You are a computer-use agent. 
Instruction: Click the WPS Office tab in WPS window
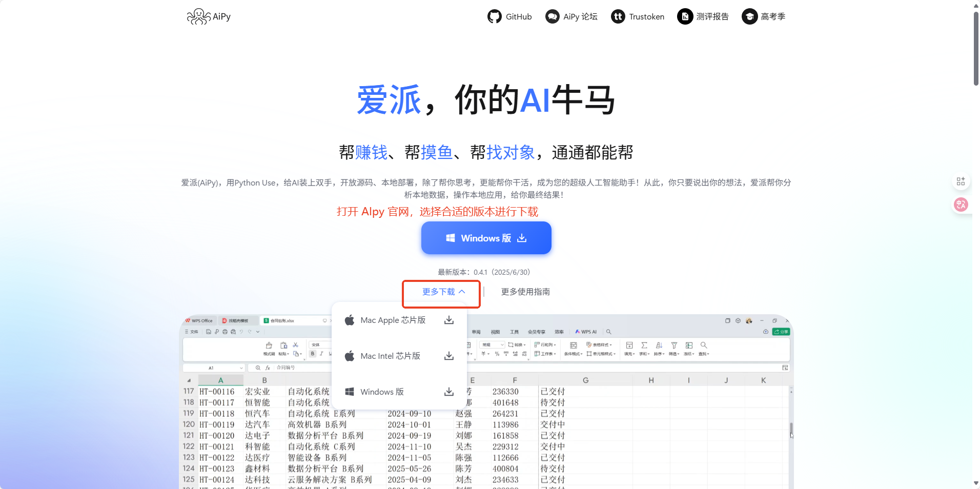199,320
